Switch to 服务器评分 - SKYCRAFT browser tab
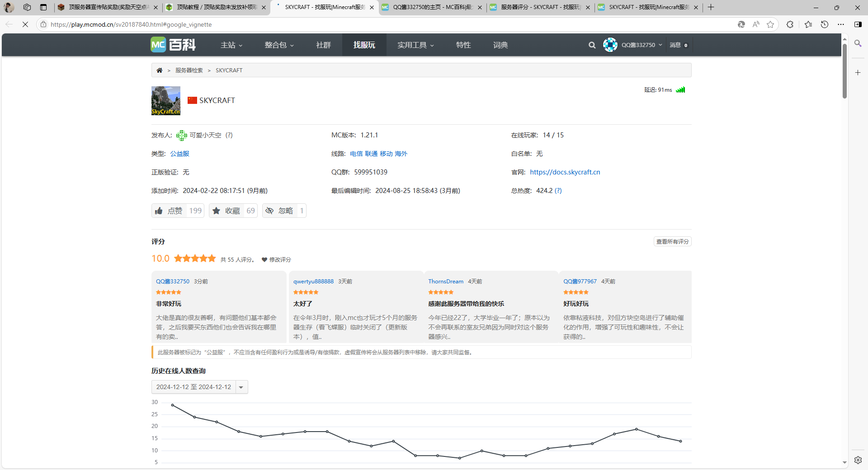Screen dimensions: 868x470 click(x=540, y=7)
